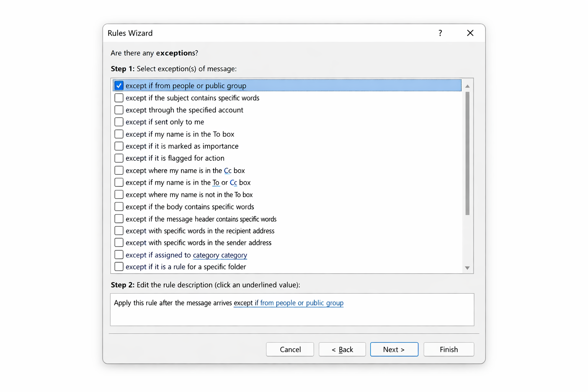
Task: Open the 'category category' underlined value
Action: pos(220,255)
